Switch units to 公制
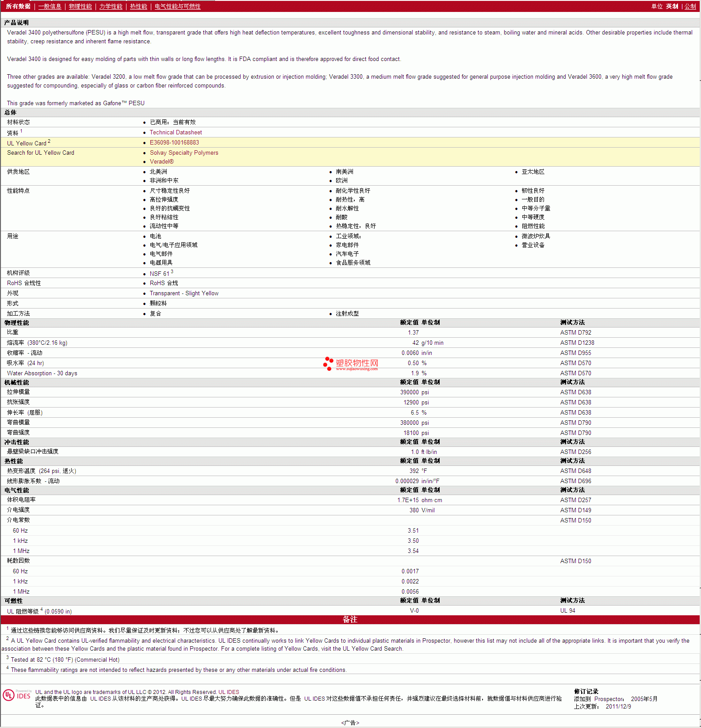Screen dimensions: 701x728 (x=690, y=6)
